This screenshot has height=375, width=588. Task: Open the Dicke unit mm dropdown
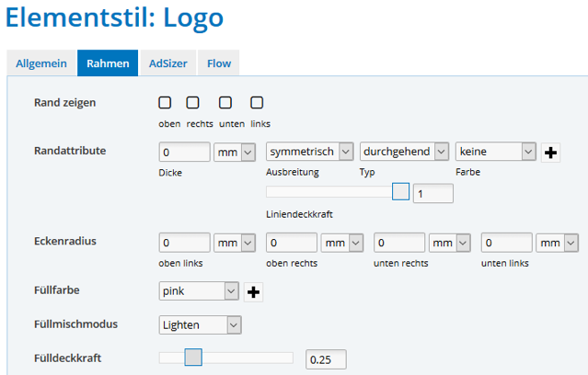(235, 152)
